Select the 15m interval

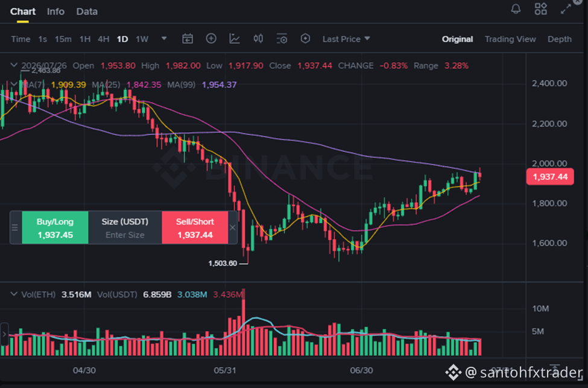tap(63, 39)
